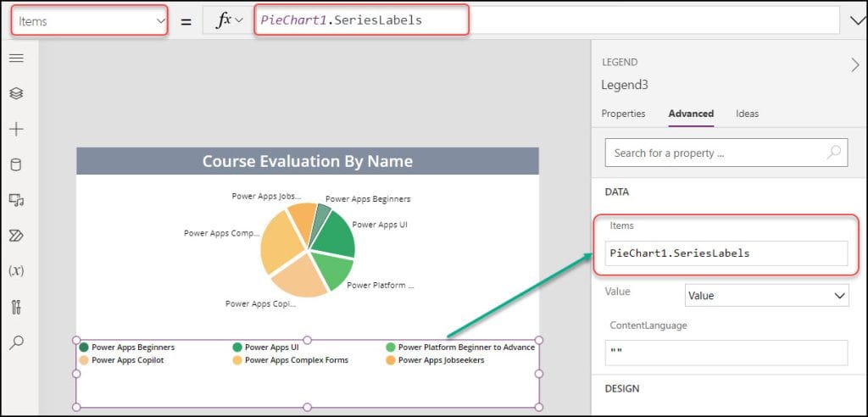Switch to the Ideas tab
Screen dimensions: 868x417
coord(748,114)
